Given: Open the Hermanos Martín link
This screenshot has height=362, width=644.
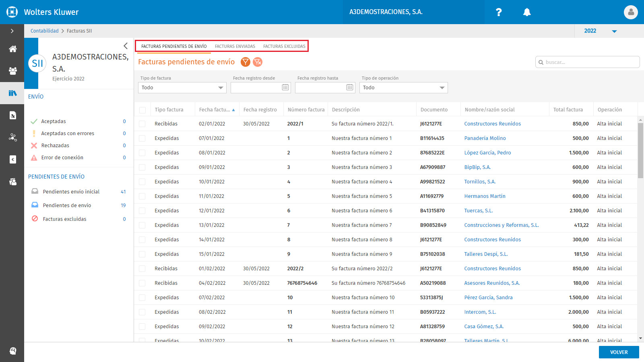Looking at the screenshot, I should click(x=485, y=196).
